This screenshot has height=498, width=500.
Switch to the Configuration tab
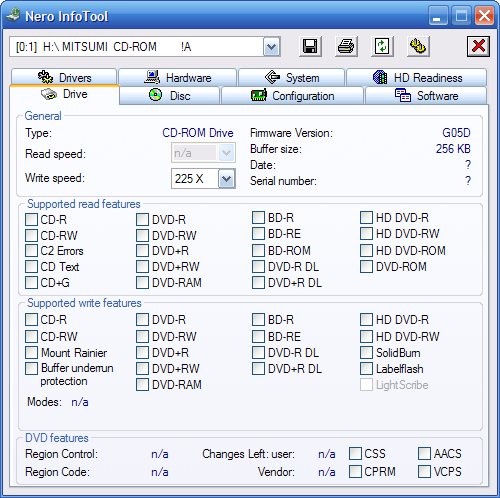292,96
